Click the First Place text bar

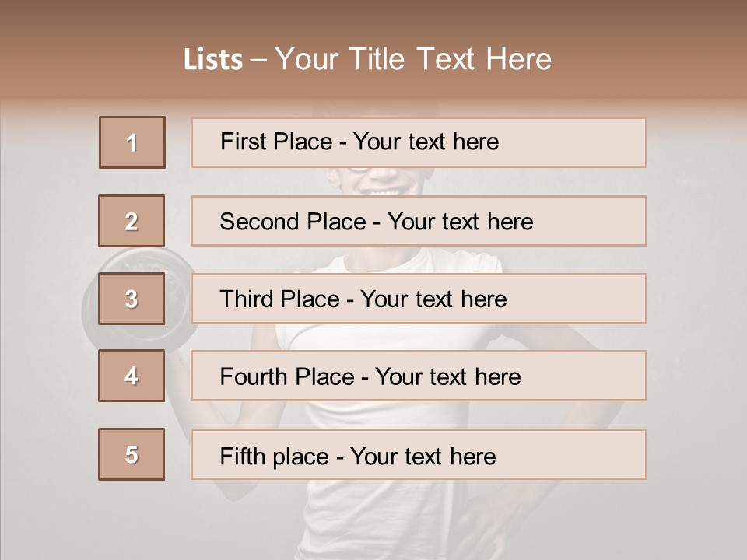tap(419, 142)
